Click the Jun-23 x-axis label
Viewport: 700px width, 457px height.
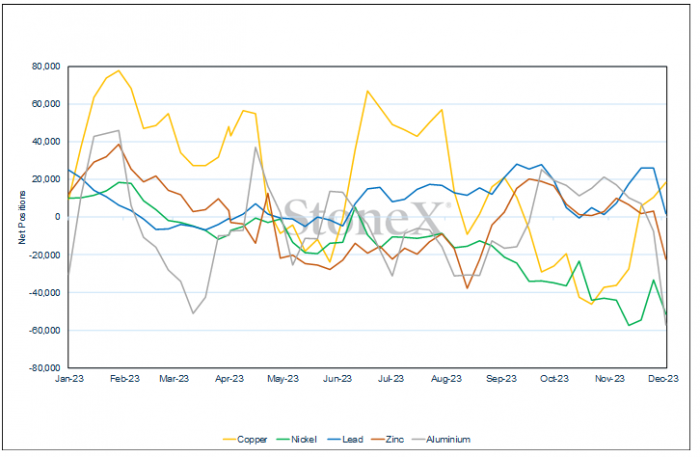click(x=338, y=379)
